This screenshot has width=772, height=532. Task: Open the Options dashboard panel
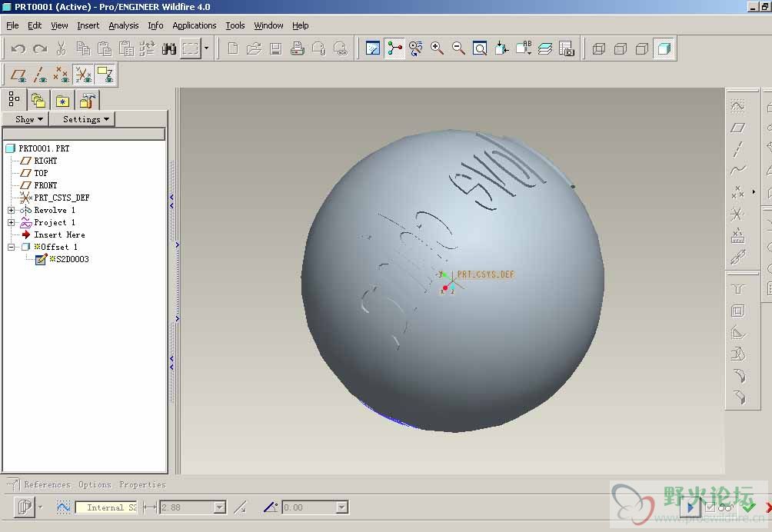point(95,485)
